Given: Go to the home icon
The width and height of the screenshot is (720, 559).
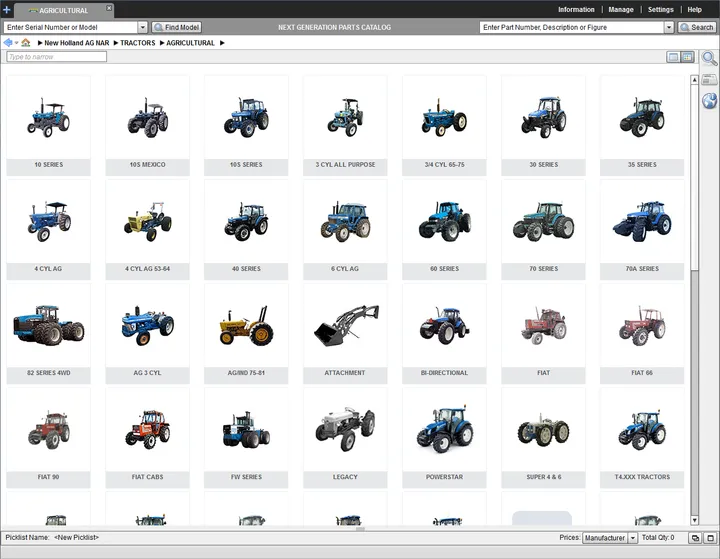Looking at the screenshot, I should click(x=26, y=43).
